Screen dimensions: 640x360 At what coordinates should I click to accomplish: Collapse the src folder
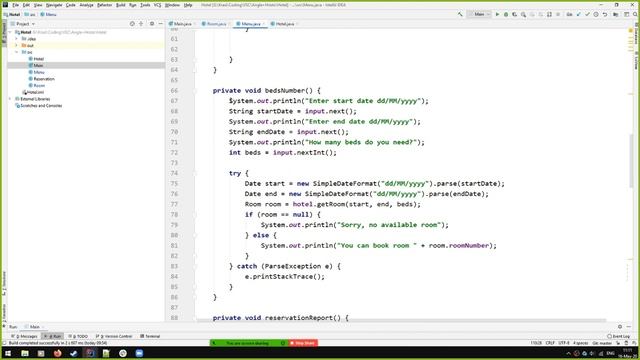point(16,52)
